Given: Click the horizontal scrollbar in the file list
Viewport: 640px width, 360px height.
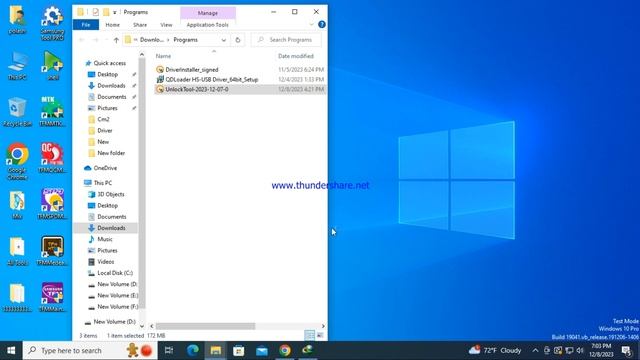Looking at the screenshot, I should pyautogui.click(x=205, y=326).
